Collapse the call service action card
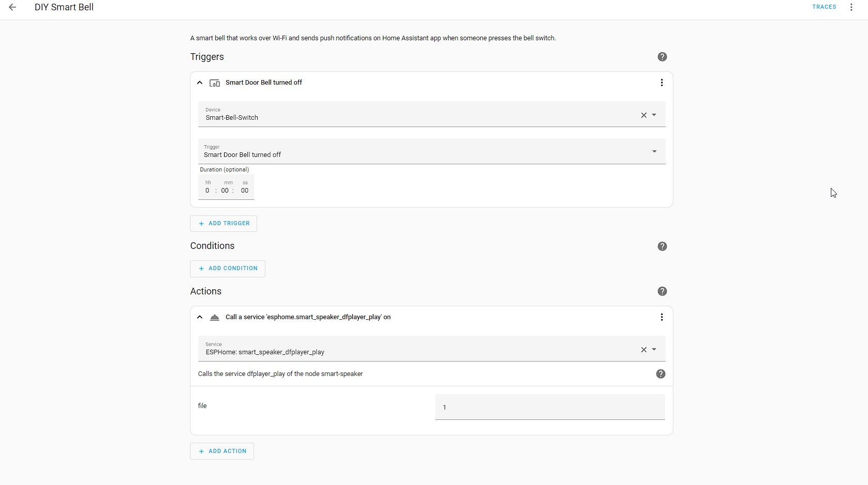Image resolution: width=868 pixels, height=485 pixels. (x=200, y=317)
